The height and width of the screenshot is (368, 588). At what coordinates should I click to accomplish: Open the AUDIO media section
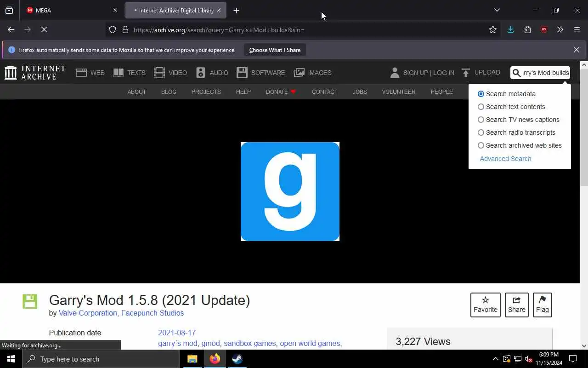[212, 73]
